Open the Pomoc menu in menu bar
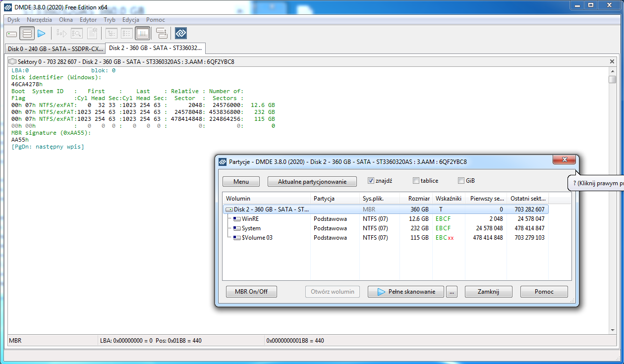624x364 pixels. [156, 20]
